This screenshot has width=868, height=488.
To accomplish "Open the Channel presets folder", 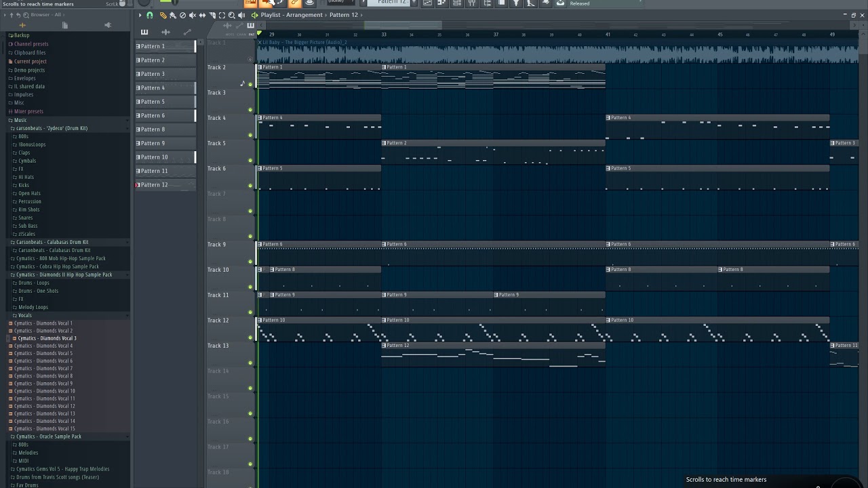I will 31,44.
